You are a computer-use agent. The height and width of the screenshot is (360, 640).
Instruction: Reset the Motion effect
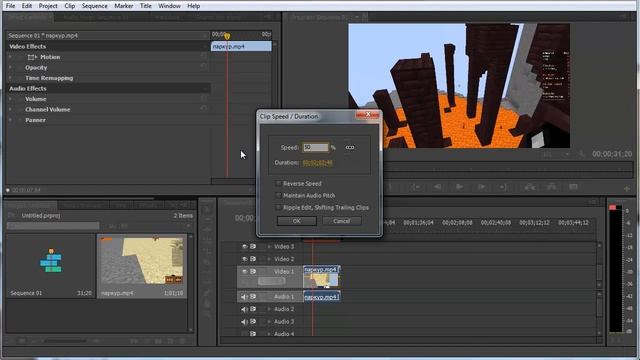pyautogui.click(x=204, y=56)
